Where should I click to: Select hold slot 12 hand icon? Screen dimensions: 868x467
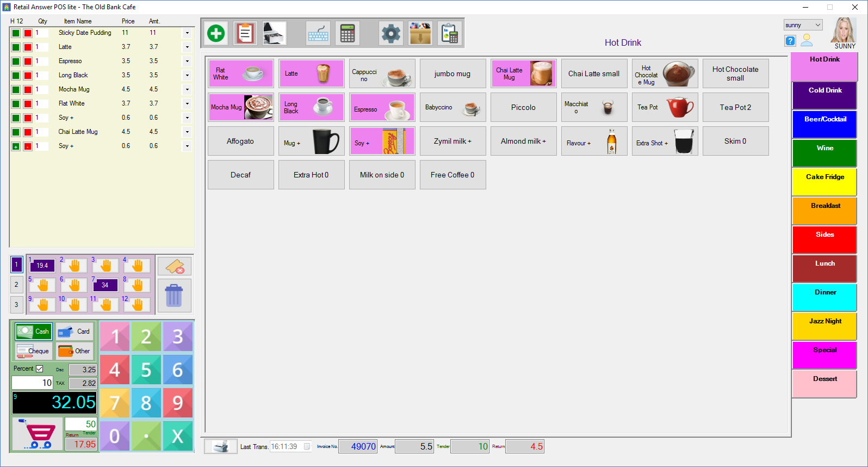point(137,304)
